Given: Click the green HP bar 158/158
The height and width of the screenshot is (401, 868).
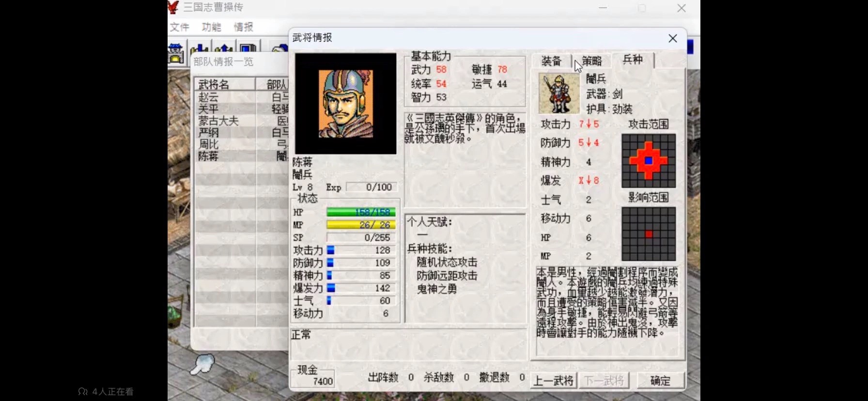Looking at the screenshot, I should pos(361,212).
